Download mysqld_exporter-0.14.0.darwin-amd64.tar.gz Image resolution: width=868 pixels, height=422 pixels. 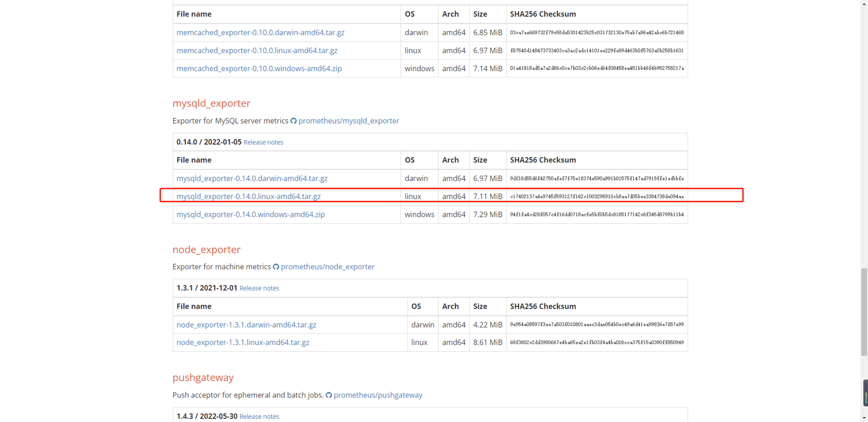point(251,178)
